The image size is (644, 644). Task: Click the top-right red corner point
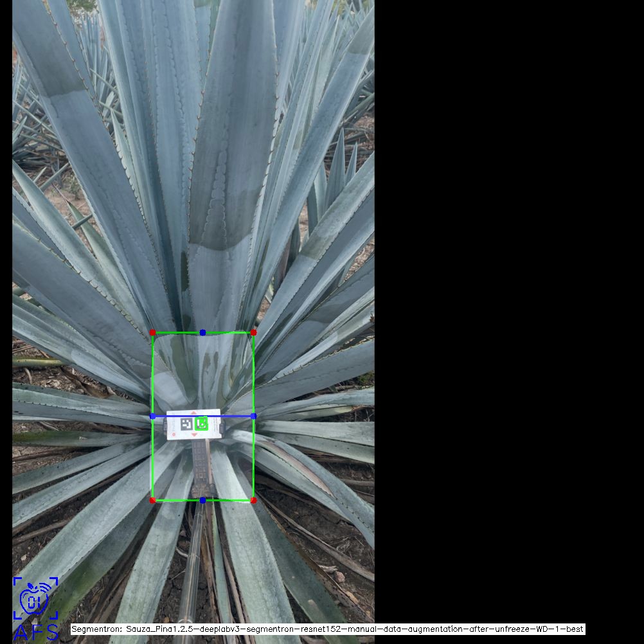(253, 332)
